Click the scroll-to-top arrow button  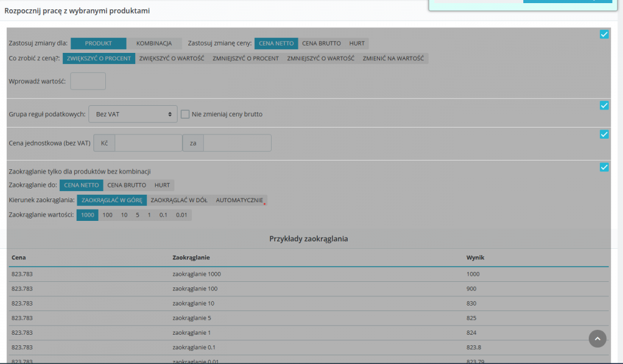click(597, 338)
